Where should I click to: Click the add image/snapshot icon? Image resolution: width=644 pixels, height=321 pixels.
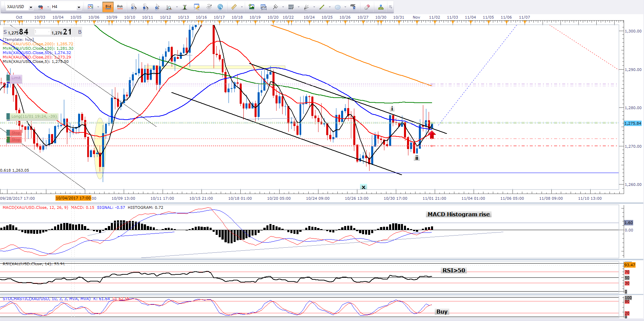(251, 7)
